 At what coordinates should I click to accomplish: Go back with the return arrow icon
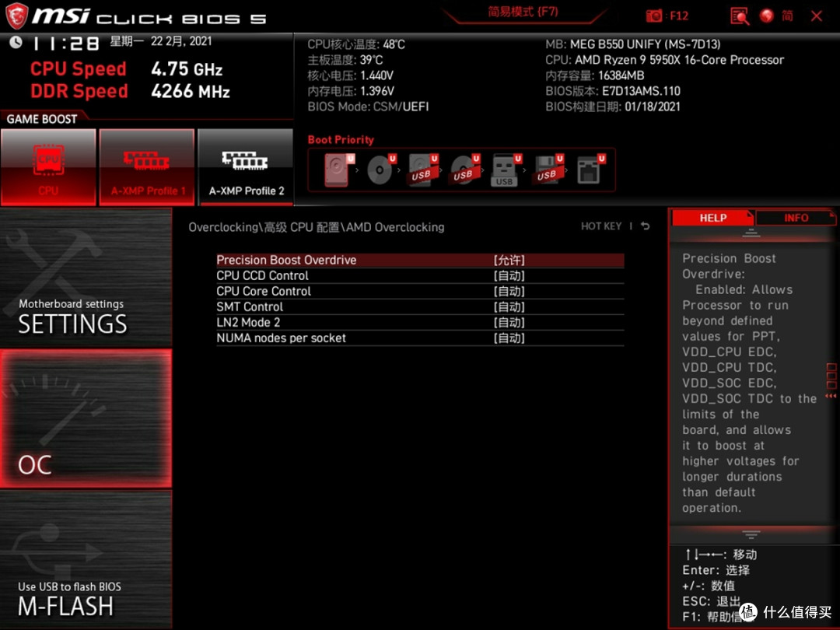point(646,226)
